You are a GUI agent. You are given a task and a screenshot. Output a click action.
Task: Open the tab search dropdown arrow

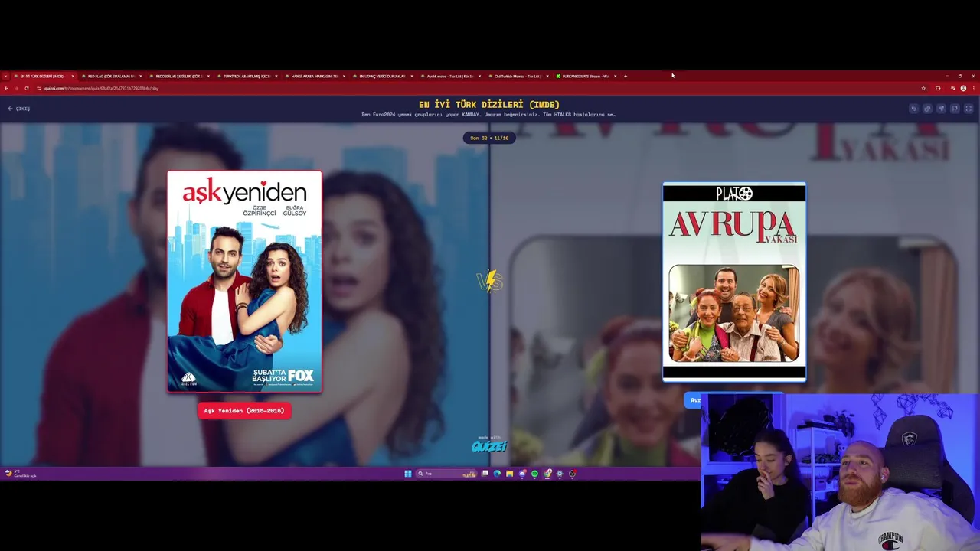(x=5, y=76)
